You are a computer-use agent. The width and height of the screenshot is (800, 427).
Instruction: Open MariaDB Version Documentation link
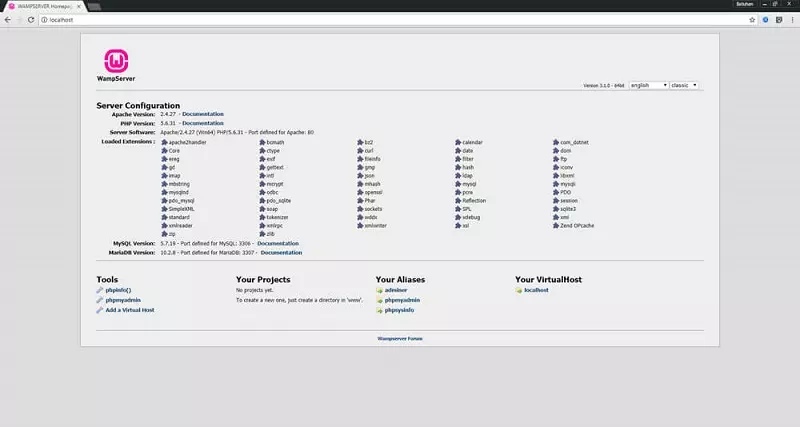[281, 252]
